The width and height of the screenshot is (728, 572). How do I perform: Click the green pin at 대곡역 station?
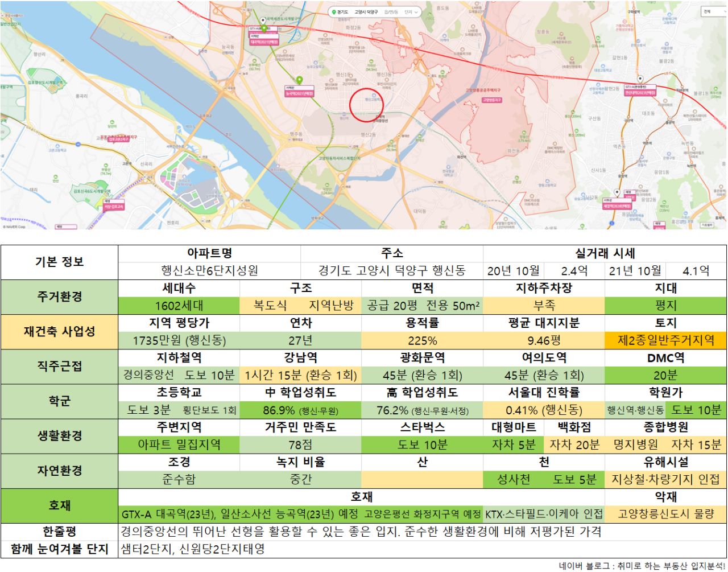coord(264,28)
